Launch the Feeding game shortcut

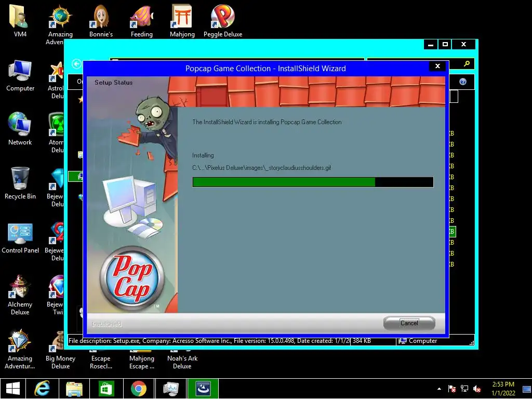(x=141, y=20)
